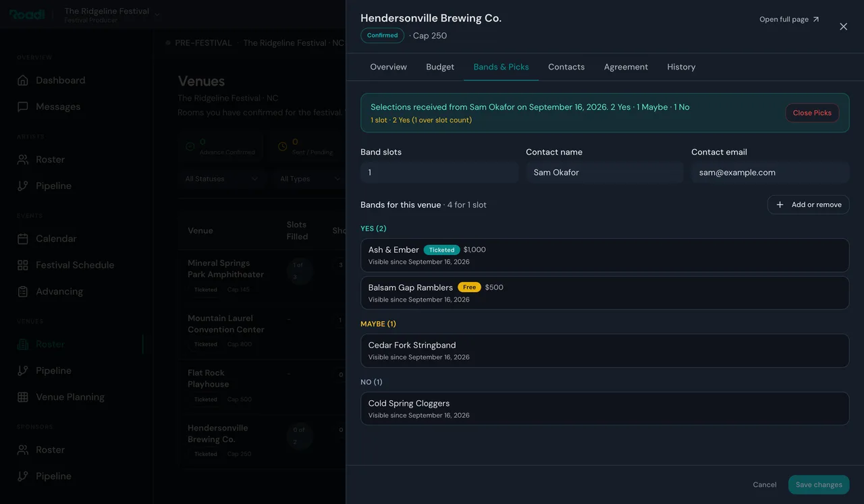Image resolution: width=864 pixels, height=504 pixels.
Task: Open the History tab
Action: point(681,67)
